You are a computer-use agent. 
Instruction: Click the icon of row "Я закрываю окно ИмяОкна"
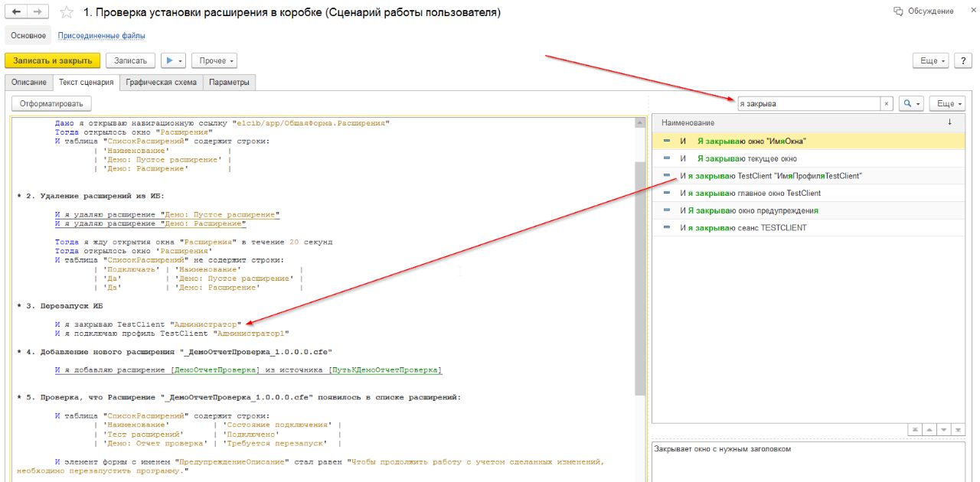click(x=667, y=141)
